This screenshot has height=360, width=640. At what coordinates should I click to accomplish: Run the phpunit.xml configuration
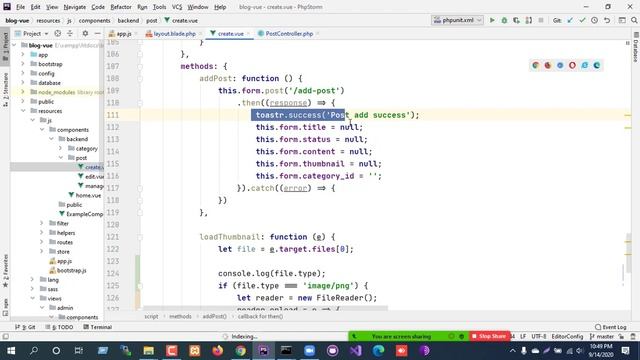coord(492,20)
